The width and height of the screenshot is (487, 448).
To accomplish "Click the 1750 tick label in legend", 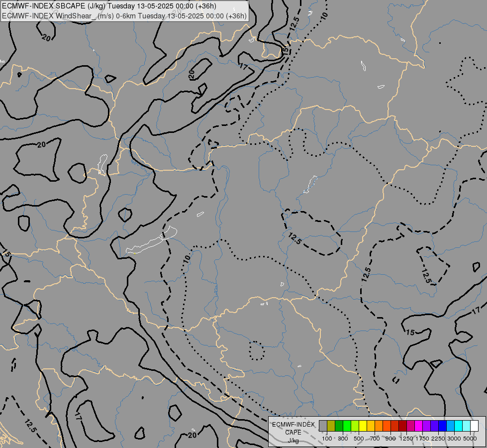I will coord(422,439).
